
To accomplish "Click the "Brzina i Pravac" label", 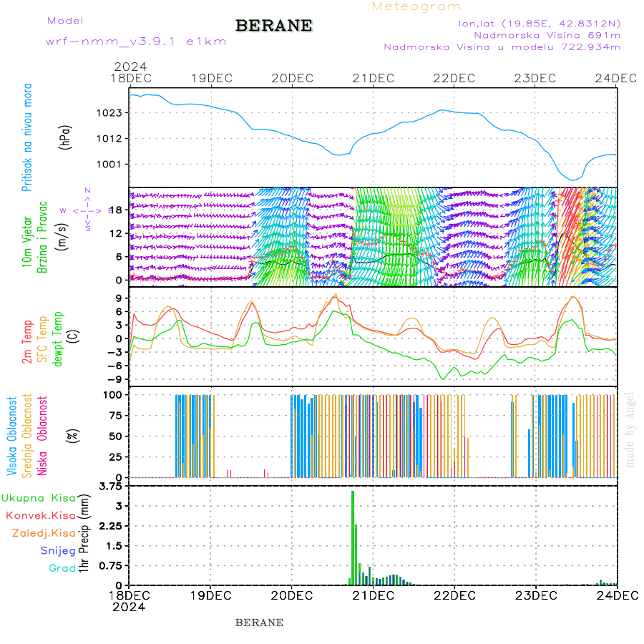I will coord(42,237).
